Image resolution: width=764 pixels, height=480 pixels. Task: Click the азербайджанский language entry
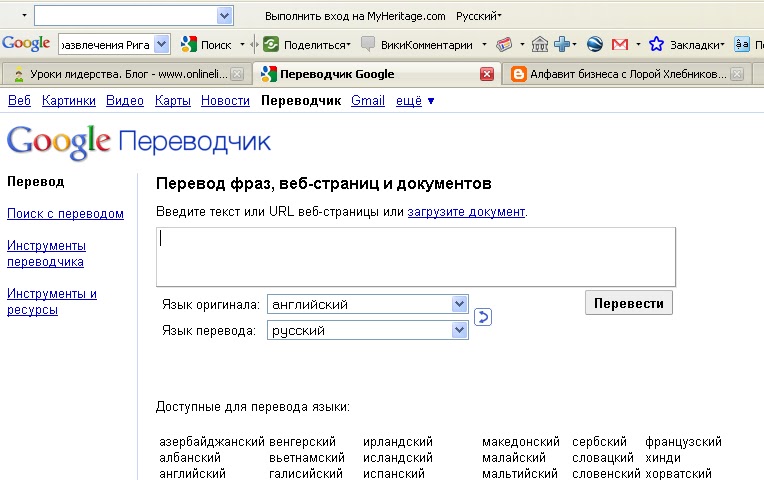tap(212, 442)
